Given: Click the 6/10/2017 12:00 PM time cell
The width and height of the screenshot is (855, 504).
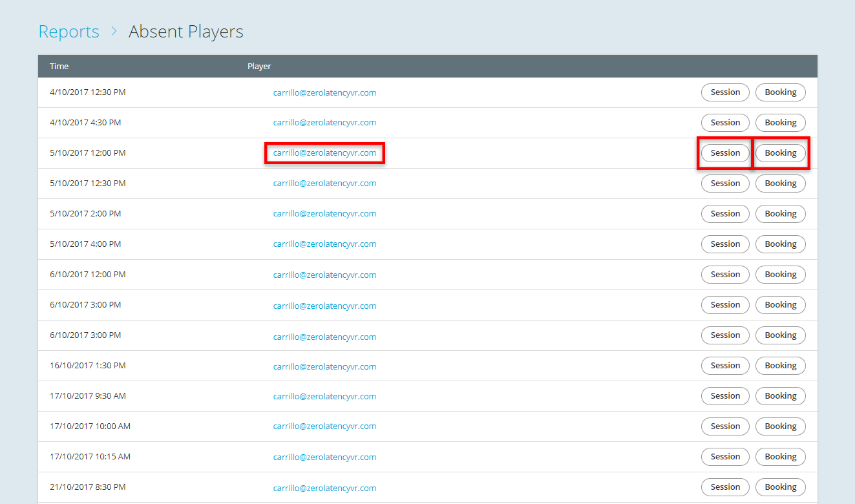Looking at the screenshot, I should click(x=87, y=275).
